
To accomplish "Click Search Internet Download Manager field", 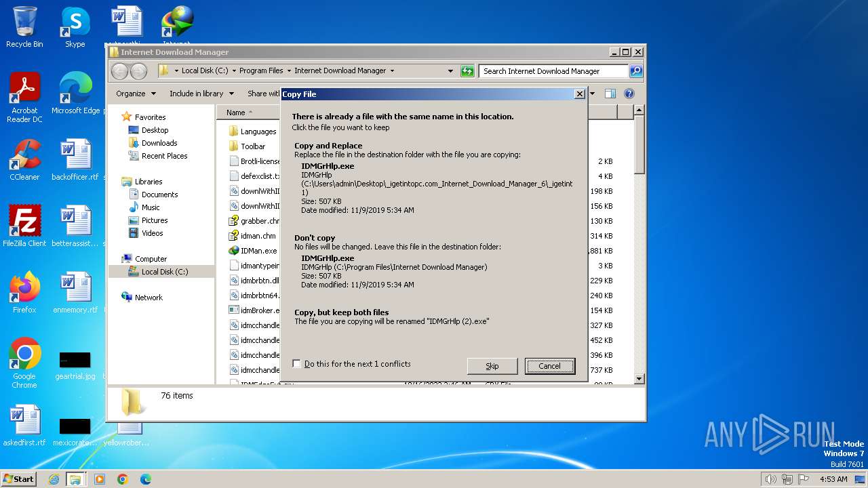I will click(x=554, y=71).
